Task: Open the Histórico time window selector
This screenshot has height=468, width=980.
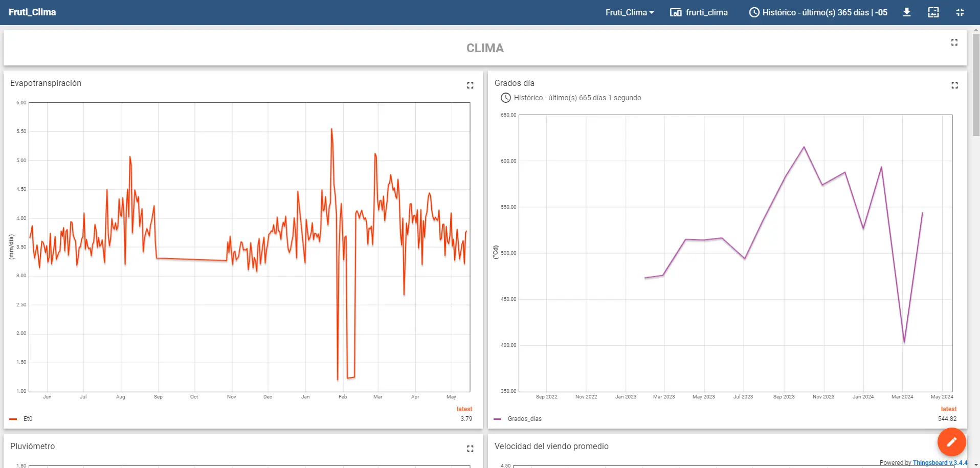Action: pos(818,12)
